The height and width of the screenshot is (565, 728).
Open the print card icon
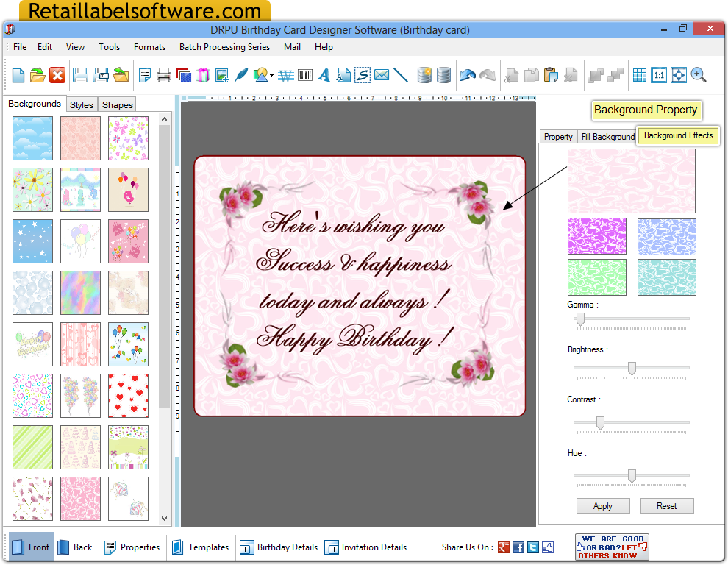click(x=165, y=75)
